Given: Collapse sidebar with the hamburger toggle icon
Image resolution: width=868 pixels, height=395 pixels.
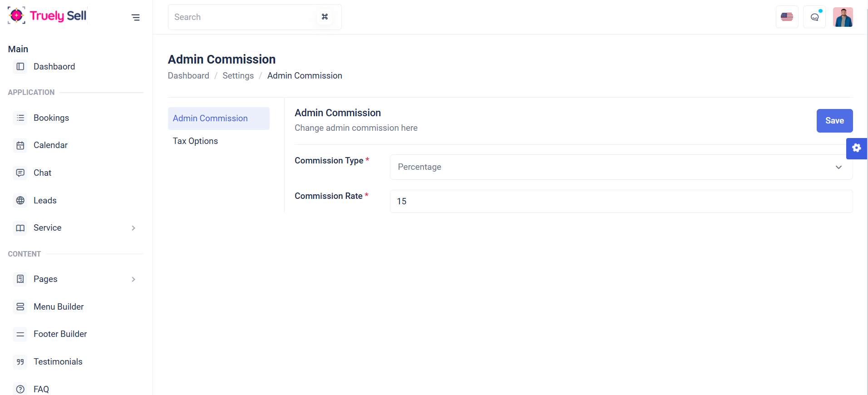Looking at the screenshot, I should pos(135,17).
